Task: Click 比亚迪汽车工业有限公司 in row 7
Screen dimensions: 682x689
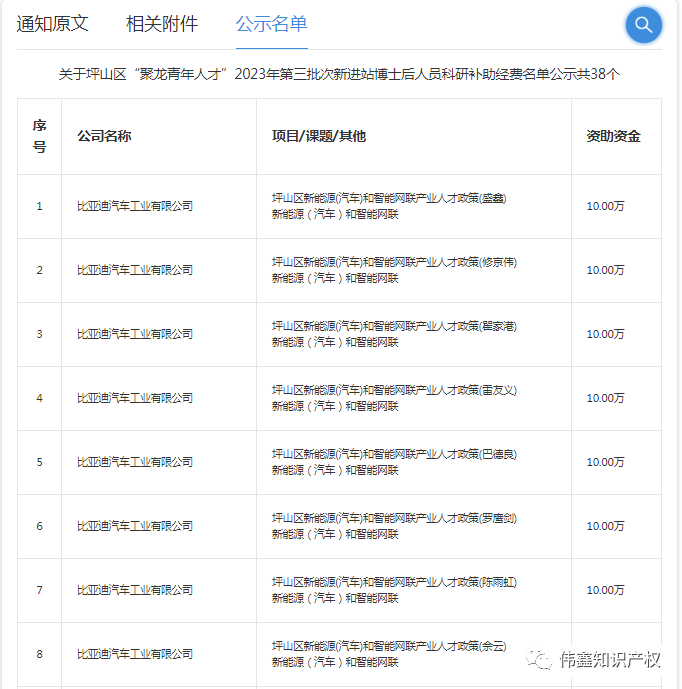Action: 135,590
